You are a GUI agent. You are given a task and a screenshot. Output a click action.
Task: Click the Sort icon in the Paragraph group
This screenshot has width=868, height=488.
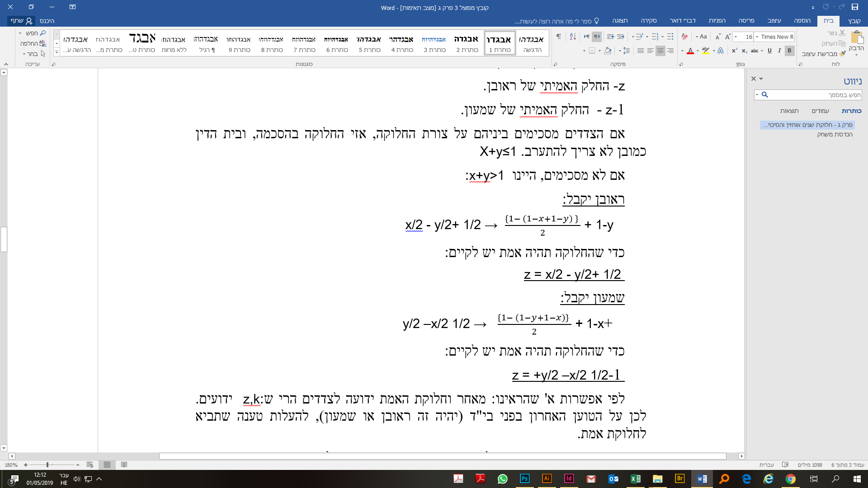[573, 37]
